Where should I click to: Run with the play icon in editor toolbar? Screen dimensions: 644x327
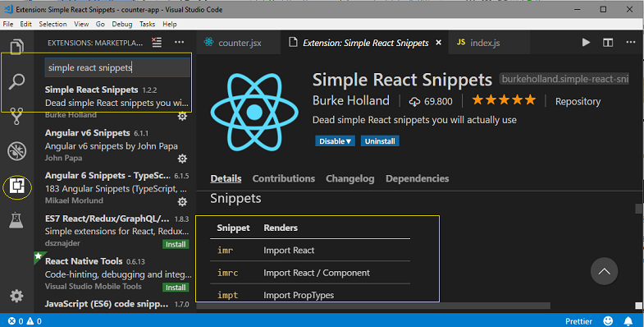[x=586, y=43]
